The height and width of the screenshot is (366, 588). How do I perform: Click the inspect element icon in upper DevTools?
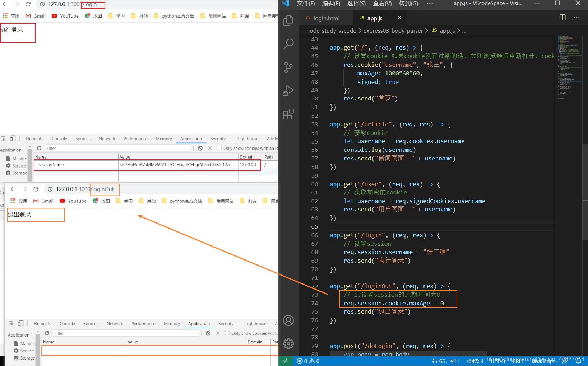[x=3, y=139]
